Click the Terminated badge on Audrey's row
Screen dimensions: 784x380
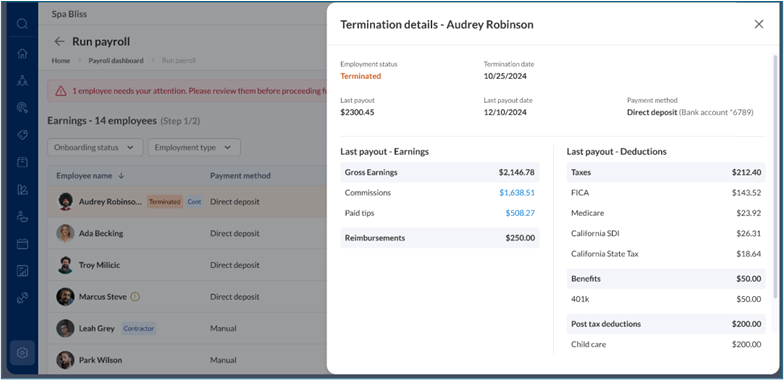164,202
